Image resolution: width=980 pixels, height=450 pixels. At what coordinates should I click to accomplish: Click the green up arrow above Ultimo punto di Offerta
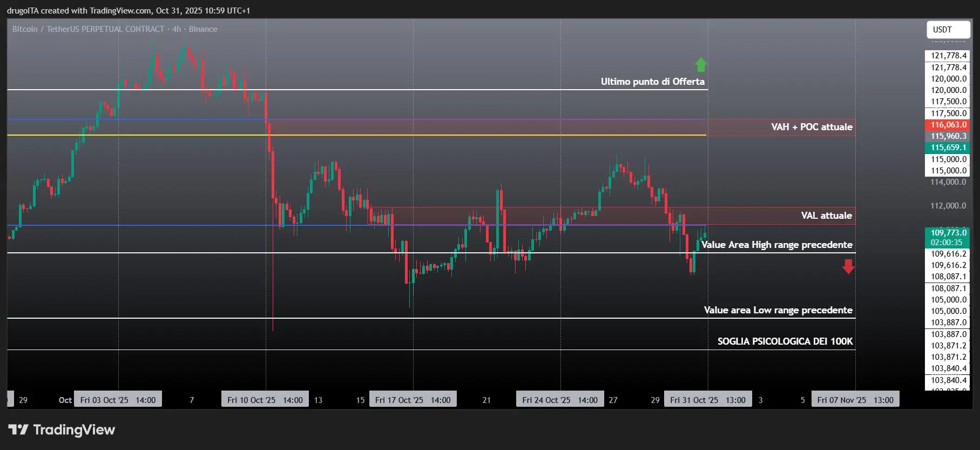pos(701,65)
